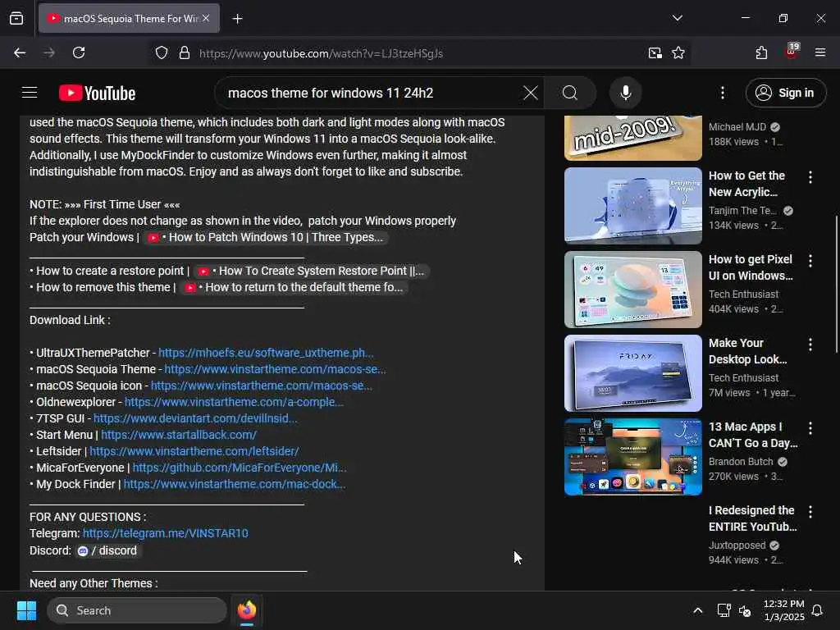840x630 pixels.
Task: Submit the YouTube search
Action: tap(570, 94)
